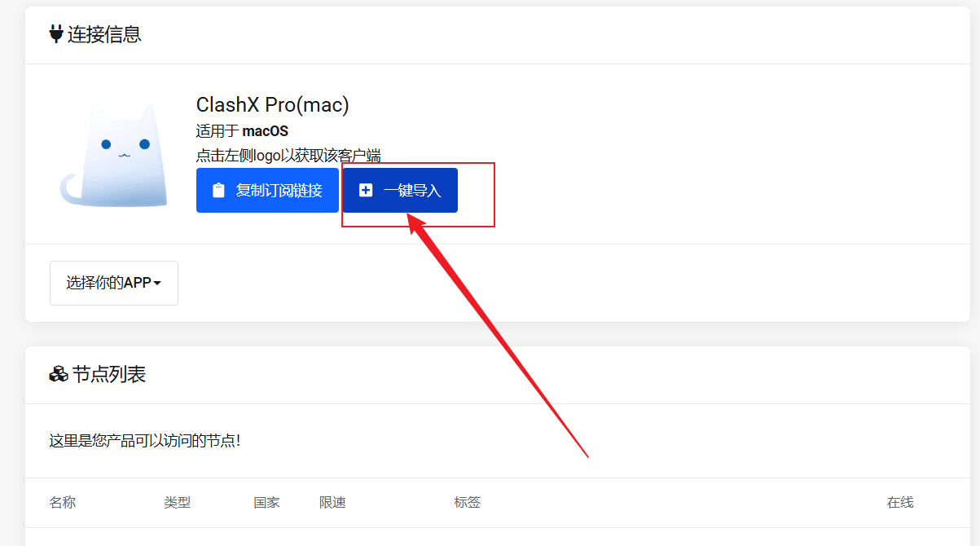Click the 连接信息 section heading
The width and height of the screenshot is (980, 546).
(x=105, y=34)
